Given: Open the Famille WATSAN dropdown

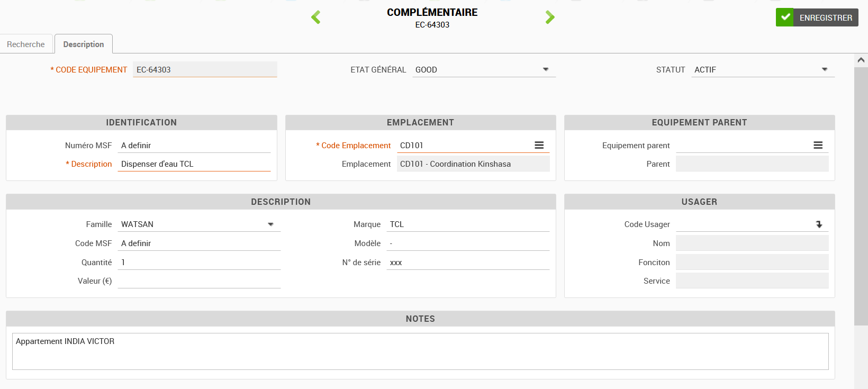Looking at the screenshot, I should click(270, 224).
